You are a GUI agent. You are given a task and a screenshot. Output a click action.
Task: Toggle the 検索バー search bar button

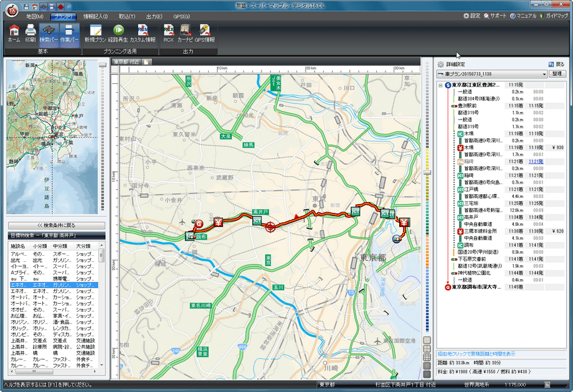tap(49, 35)
